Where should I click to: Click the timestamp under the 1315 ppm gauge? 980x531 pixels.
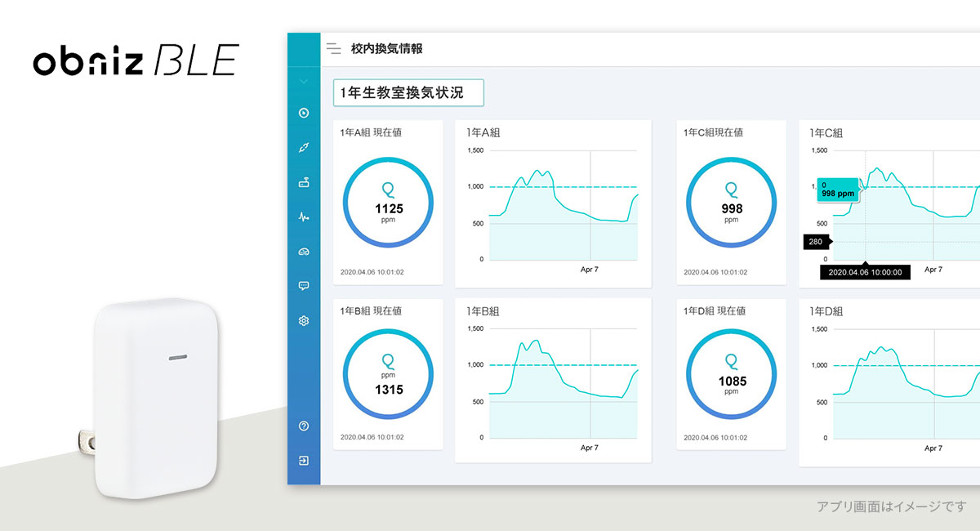click(372, 437)
